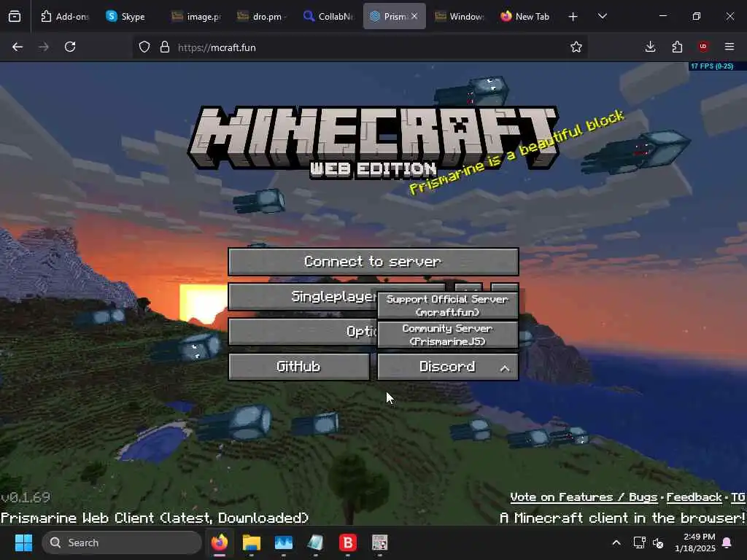This screenshot has width=747, height=560.
Task: Select Support Official Server (mcraft.fun)
Action: click(x=447, y=306)
